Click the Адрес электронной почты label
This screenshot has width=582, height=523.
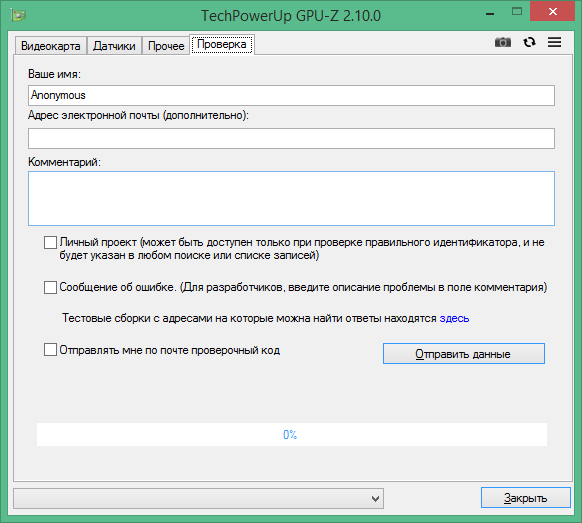tap(138, 115)
